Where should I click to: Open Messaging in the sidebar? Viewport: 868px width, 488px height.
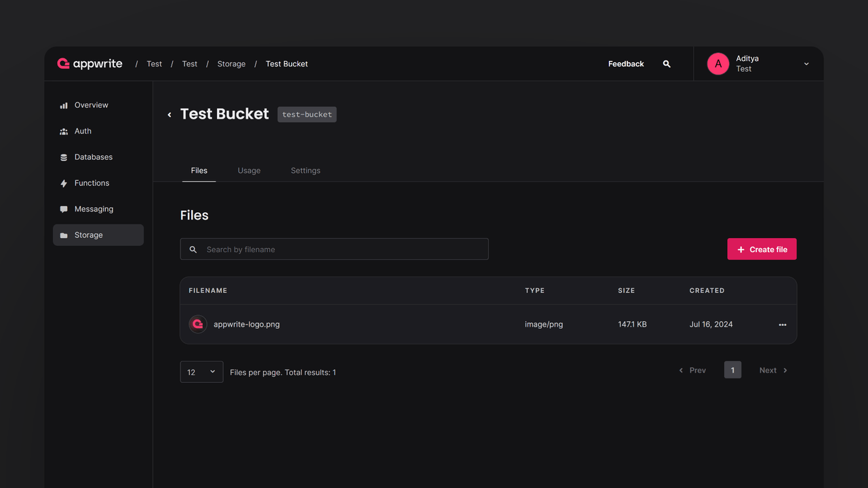click(98, 209)
